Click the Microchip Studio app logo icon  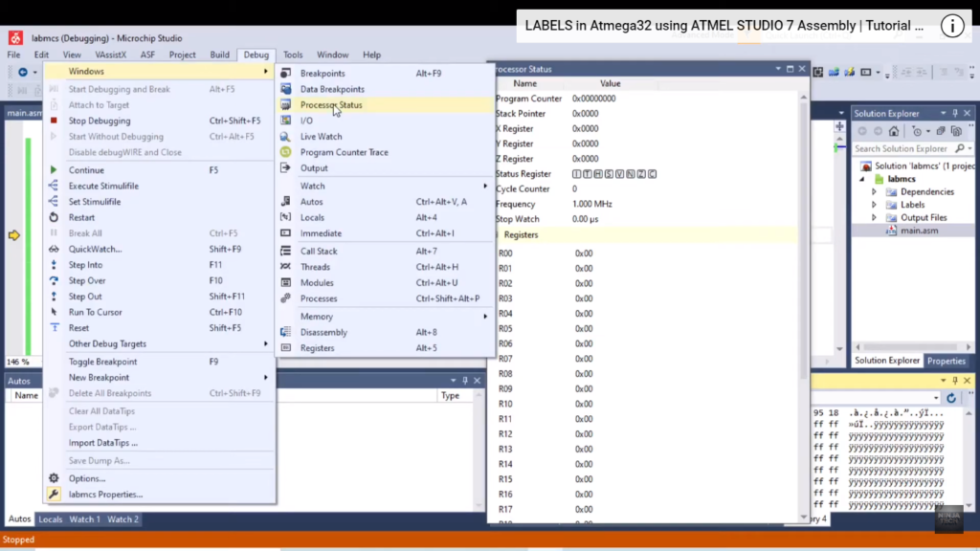pos(15,38)
